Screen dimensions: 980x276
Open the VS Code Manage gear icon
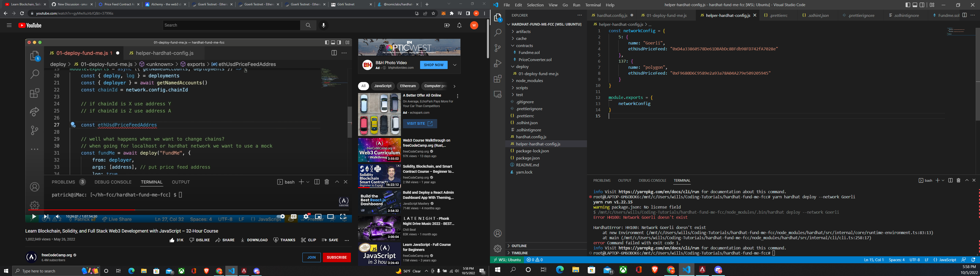tap(498, 249)
